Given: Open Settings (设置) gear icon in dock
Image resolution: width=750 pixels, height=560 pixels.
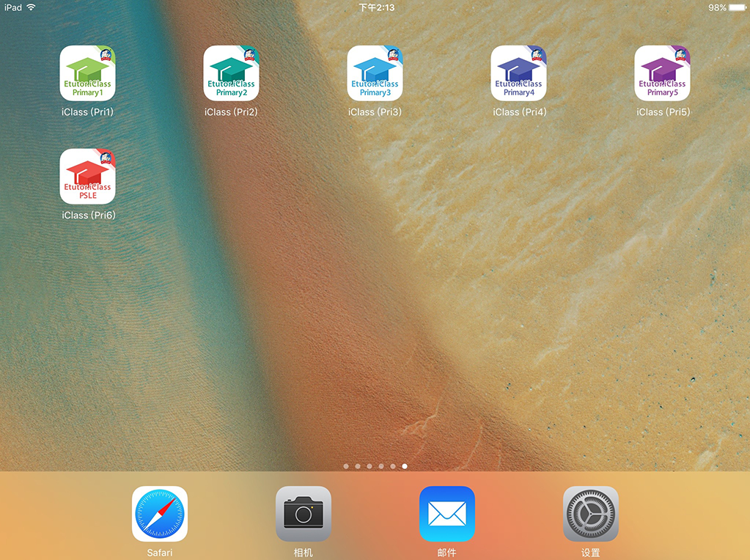Looking at the screenshot, I should click(591, 514).
